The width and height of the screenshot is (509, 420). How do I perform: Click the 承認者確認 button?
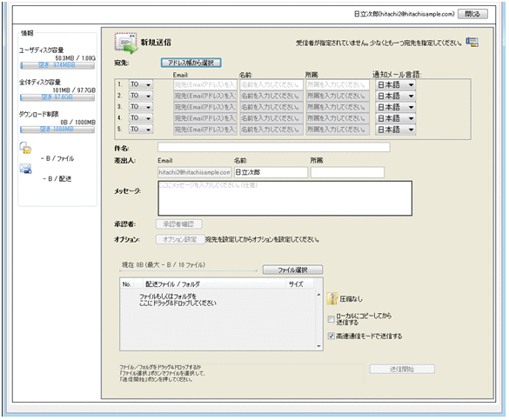tap(178, 224)
